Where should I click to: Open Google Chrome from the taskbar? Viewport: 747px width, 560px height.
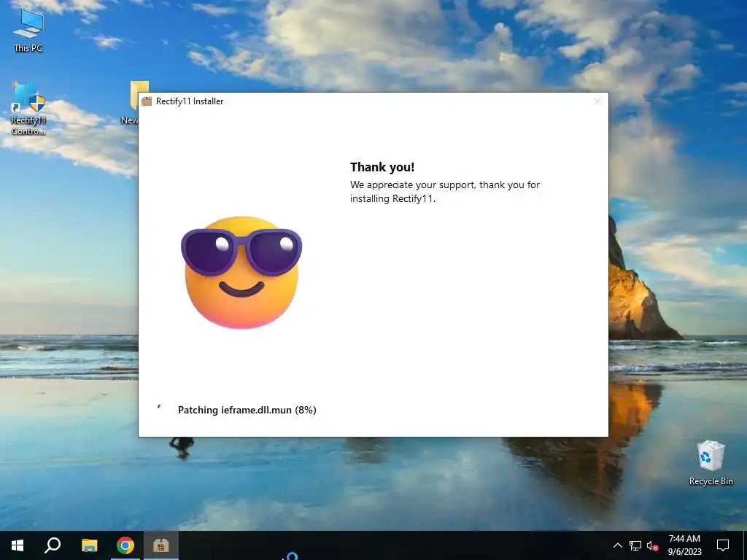tap(125, 545)
